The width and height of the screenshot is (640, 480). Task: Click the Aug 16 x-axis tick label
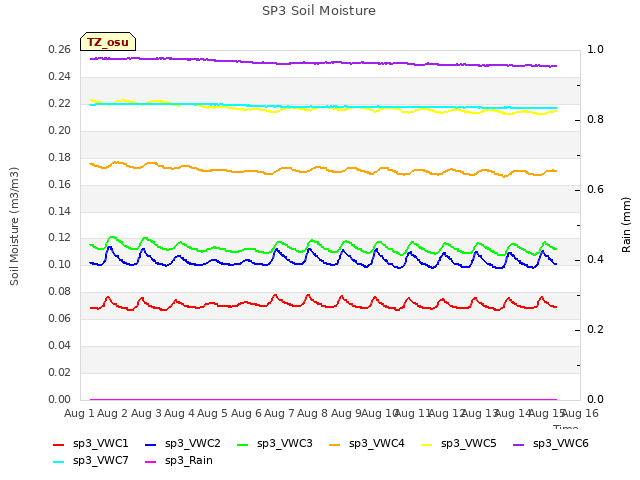click(580, 413)
